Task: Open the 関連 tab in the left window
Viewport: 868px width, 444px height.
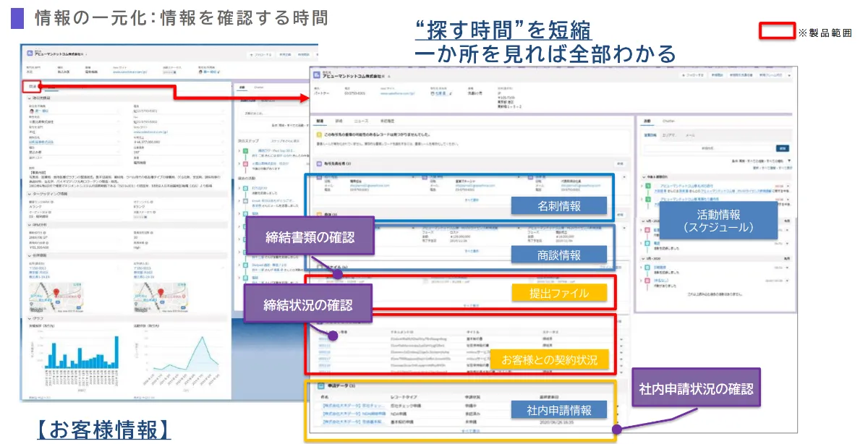Action: (x=32, y=87)
